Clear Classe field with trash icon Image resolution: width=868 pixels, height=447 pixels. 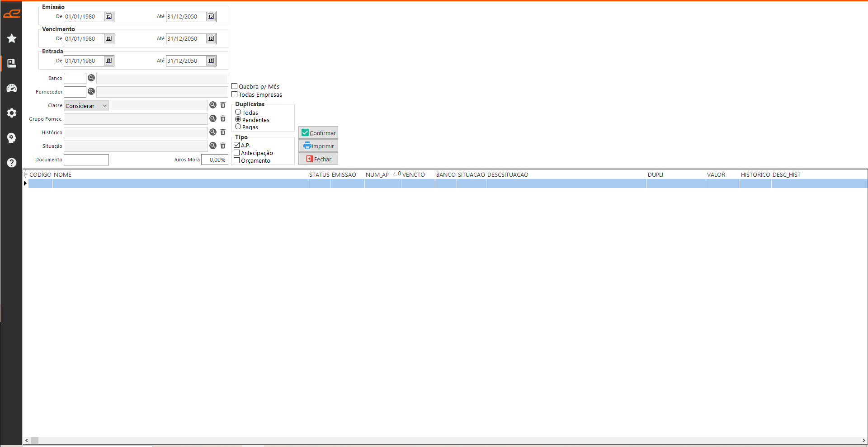tap(223, 105)
